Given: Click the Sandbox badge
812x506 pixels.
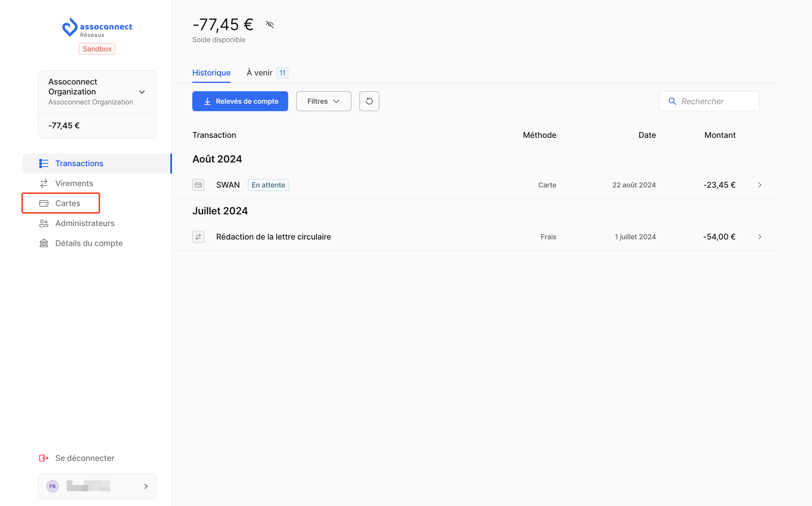Looking at the screenshot, I should pyautogui.click(x=97, y=49).
